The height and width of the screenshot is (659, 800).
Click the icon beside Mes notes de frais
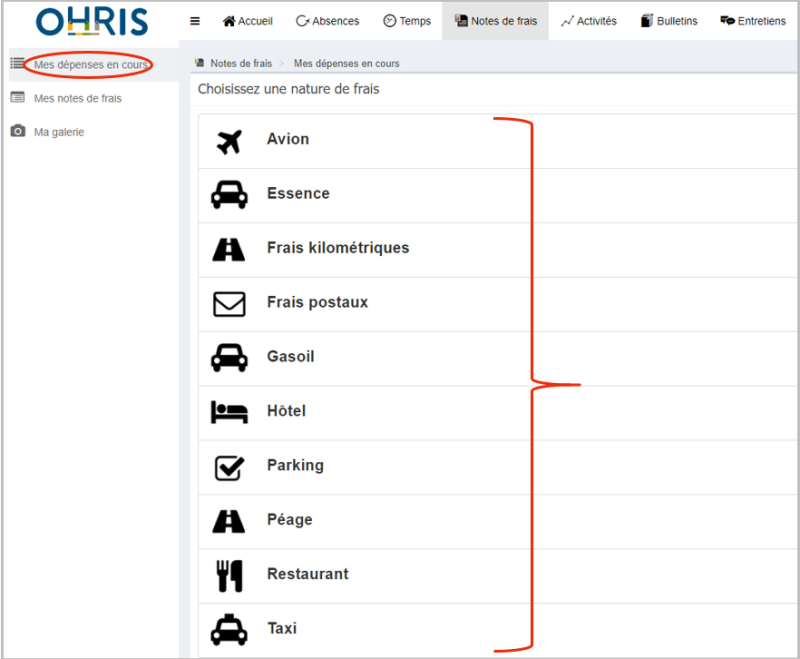point(17,97)
